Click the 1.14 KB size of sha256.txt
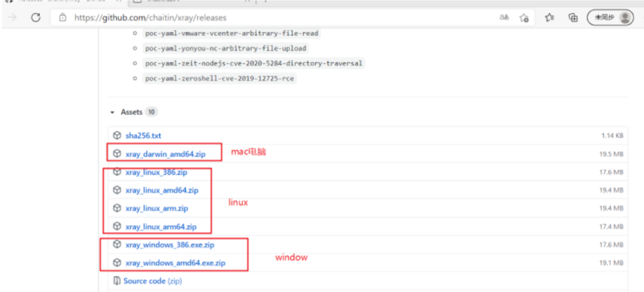This screenshot has height=292, width=644. (611, 136)
